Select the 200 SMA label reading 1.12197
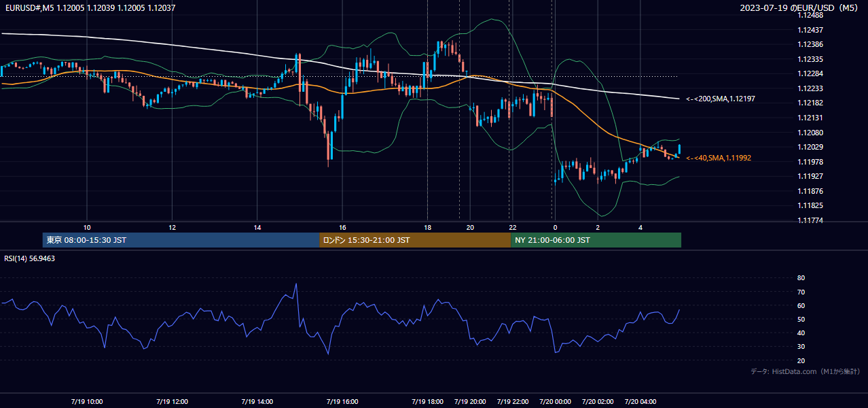This screenshot has height=408, width=868. click(721, 99)
